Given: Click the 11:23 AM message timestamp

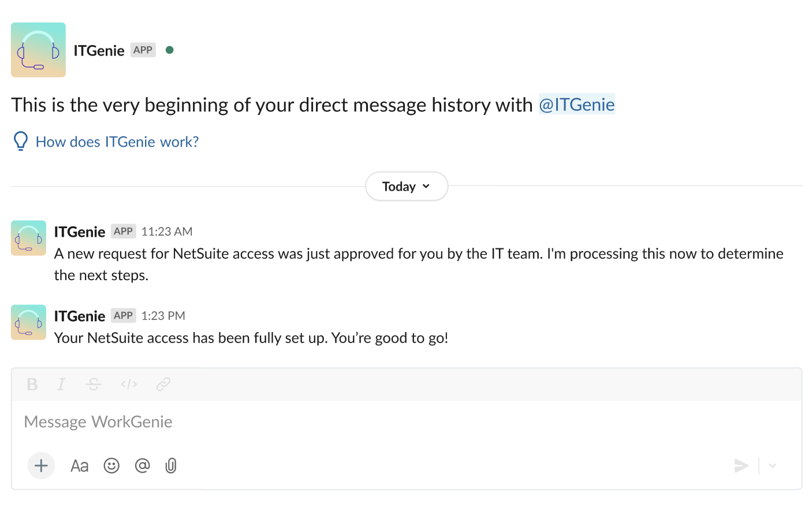Looking at the screenshot, I should pos(166,231).
